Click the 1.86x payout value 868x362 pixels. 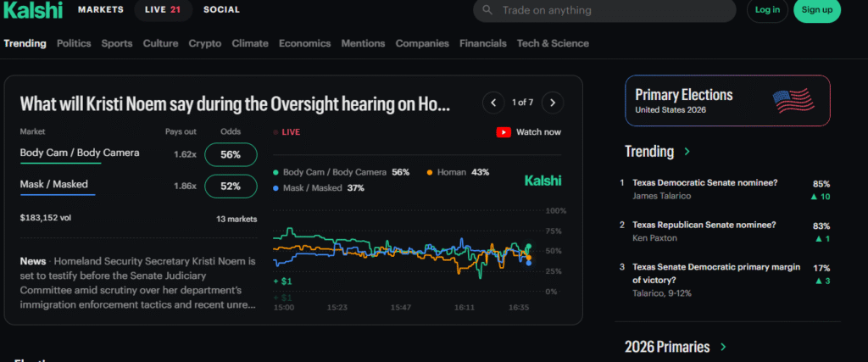pos(185,187)
